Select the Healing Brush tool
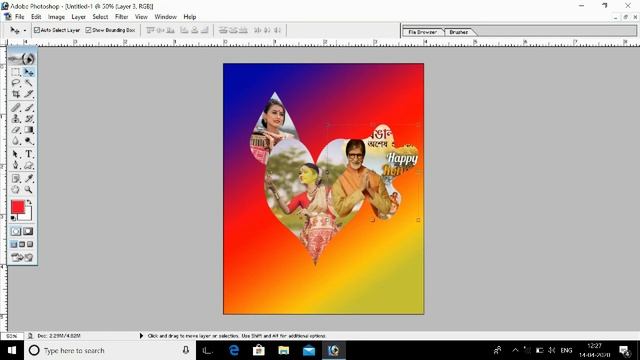This screenshot has width=640, height=360. tap(16, 108)
